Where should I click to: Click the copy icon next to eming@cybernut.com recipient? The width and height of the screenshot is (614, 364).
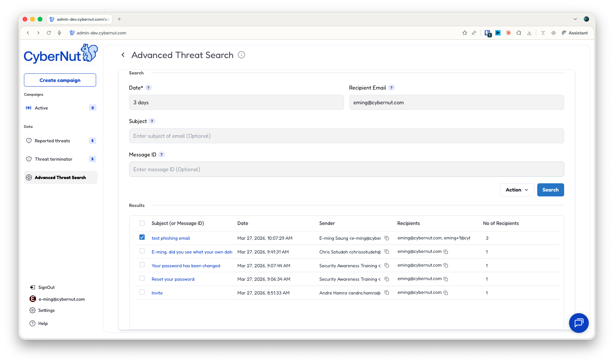tap(446, 252)
